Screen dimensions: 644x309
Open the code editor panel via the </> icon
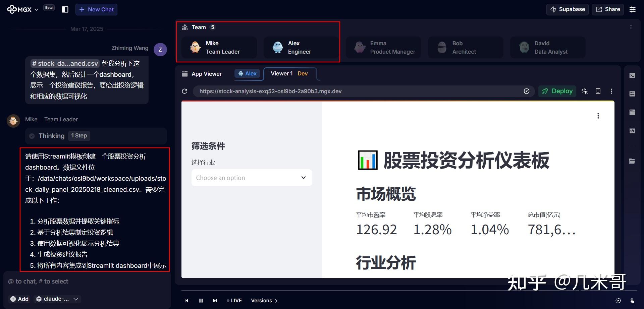pyautogui.click(x=632, y=131)
